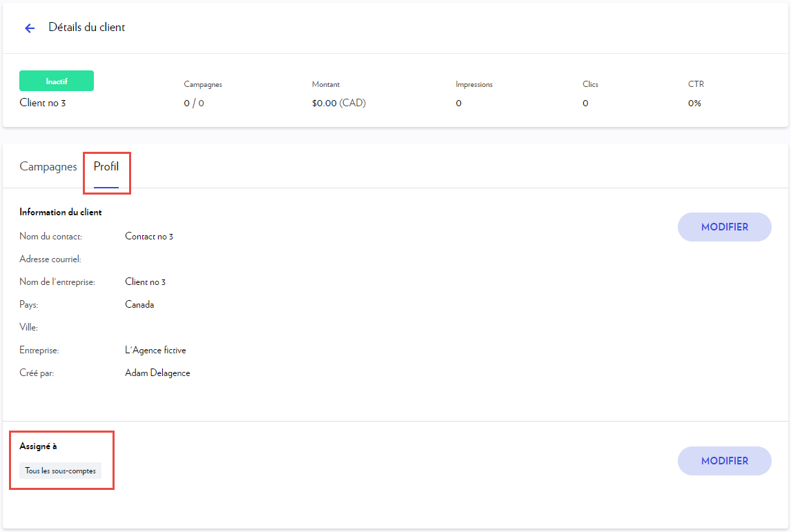Viewport: 791px width, 532px height.
Task: Click the Campagnes counter showing 0 / 0
Action: 191,103
